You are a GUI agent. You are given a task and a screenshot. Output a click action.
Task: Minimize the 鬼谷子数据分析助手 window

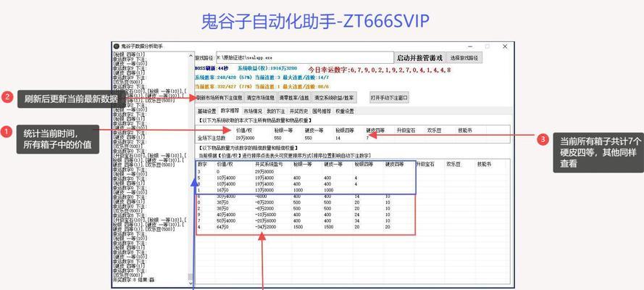click(470, 47)
